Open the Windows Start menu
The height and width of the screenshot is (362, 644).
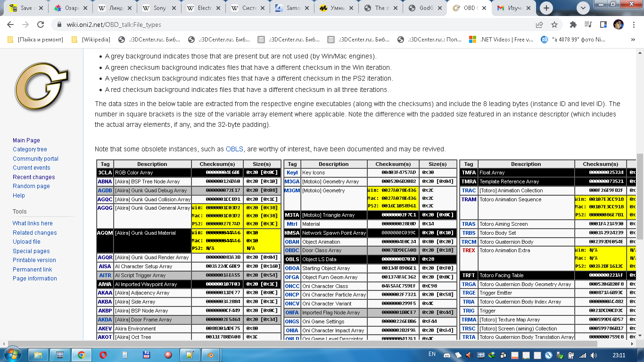tap(12, 354)
